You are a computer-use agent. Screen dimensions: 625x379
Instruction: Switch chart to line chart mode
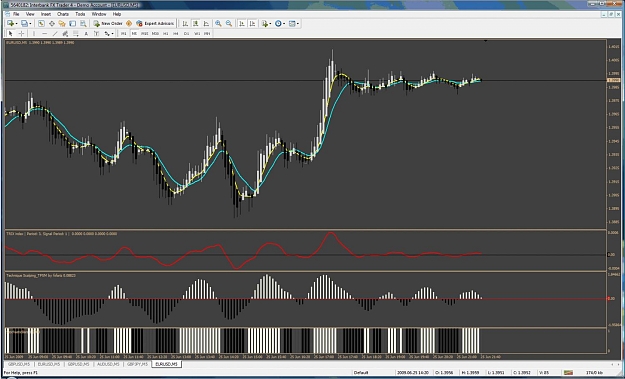pos(206,24)
